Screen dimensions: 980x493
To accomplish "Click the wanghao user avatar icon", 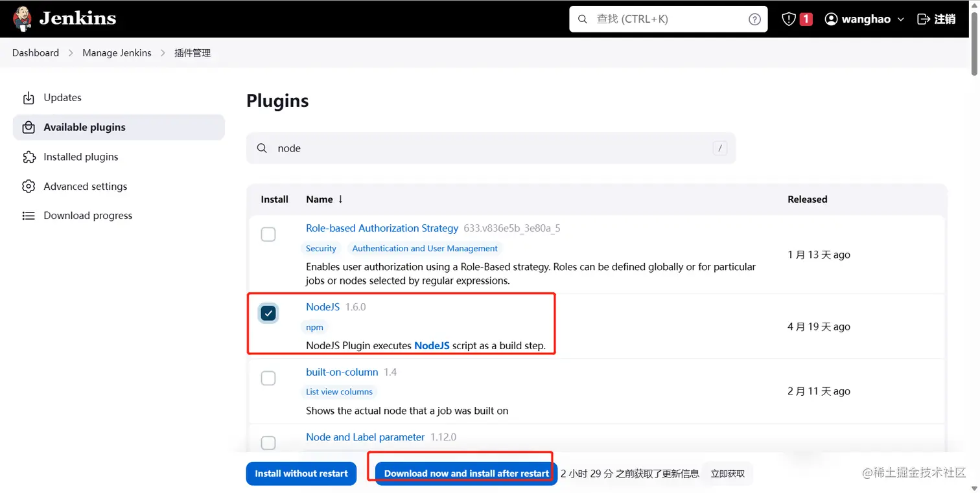I will tap(831, 19).
